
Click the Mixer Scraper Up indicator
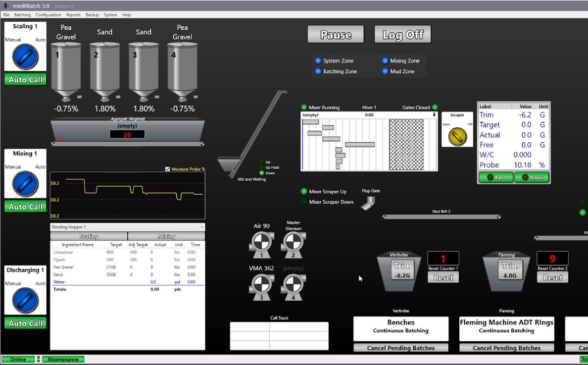click(304, 191)
